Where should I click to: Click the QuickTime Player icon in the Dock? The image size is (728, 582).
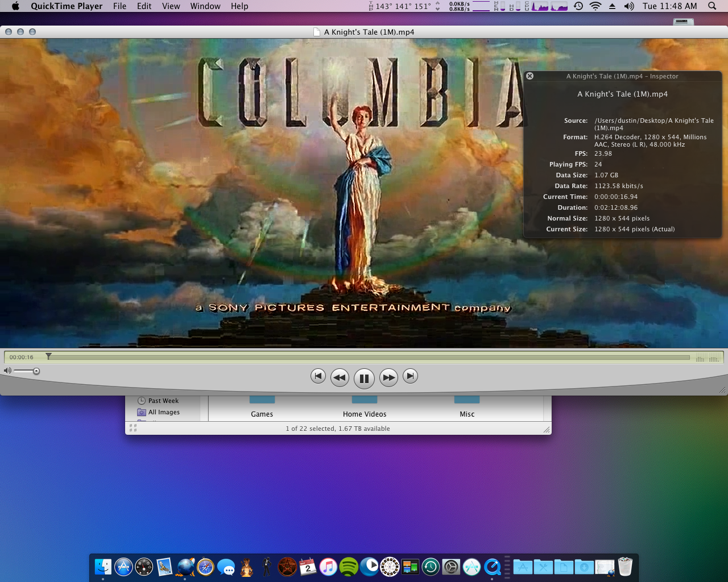[492, 567]
